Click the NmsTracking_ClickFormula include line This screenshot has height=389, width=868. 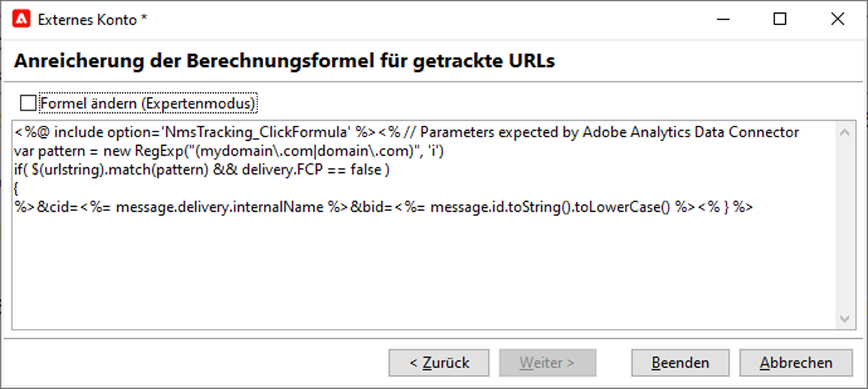tap(406, 132)
